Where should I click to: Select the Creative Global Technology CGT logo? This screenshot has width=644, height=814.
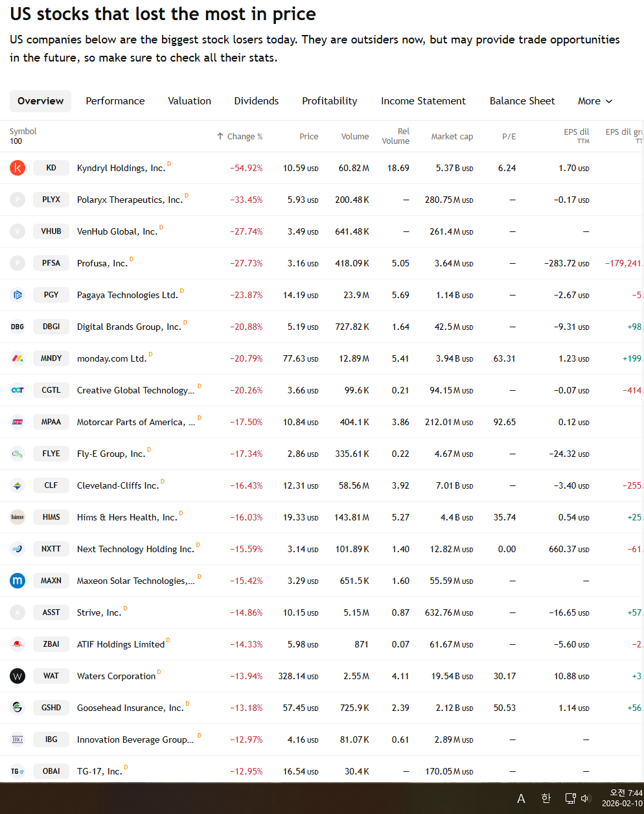(17, 390)
